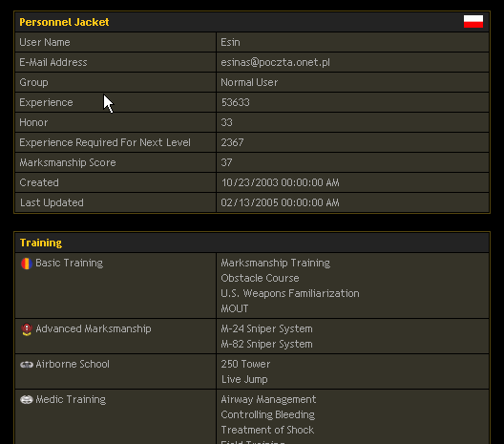Click the Created label
The width and height of the screenshot is (504, 444).
[x=39, y=182]
